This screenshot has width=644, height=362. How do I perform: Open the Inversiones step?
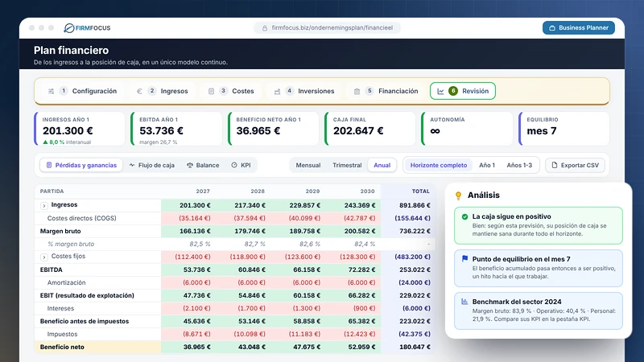[x=304, y=91]
